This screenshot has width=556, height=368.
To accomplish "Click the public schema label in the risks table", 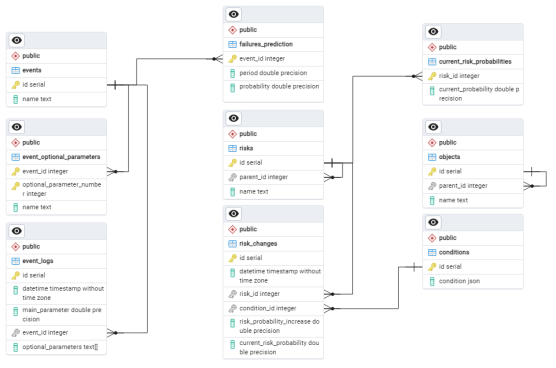I will 248,134.
